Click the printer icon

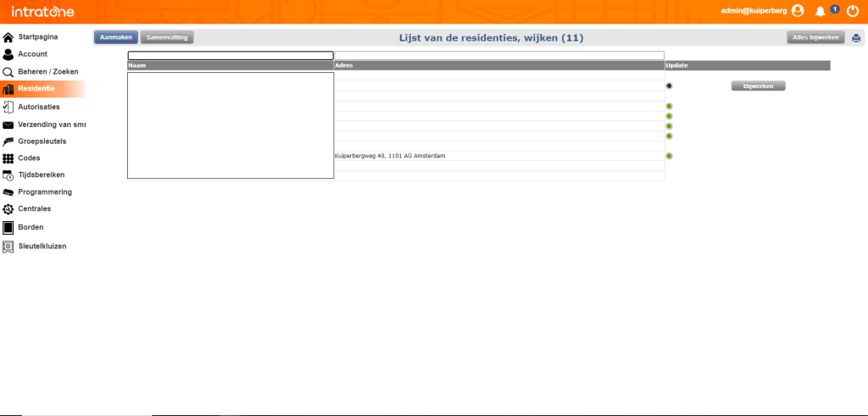(x=856, y=38)
